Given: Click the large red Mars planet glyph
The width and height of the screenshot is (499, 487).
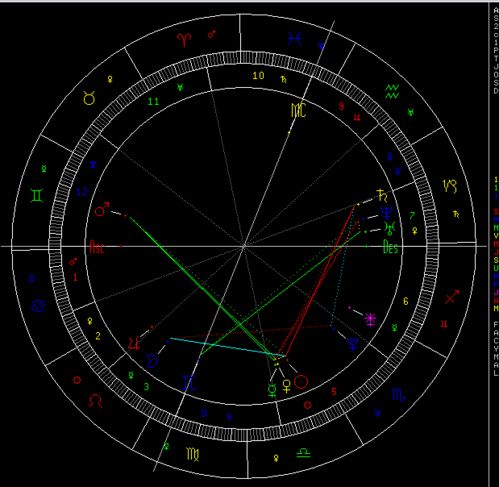Looking at the screenshot, I should tap(102, 209).
